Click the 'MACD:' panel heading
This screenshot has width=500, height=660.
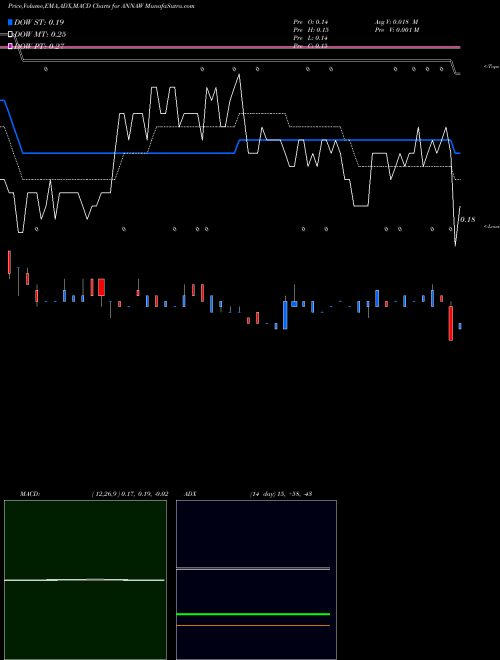point(30,494)
